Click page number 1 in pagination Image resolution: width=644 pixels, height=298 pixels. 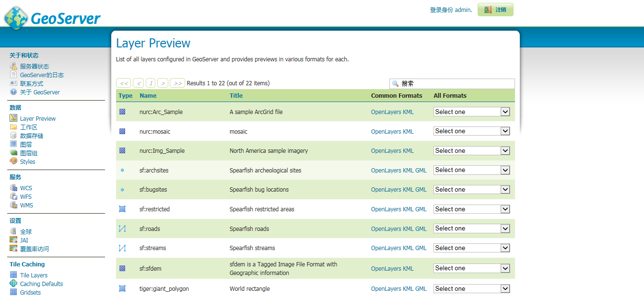point(151,83)
